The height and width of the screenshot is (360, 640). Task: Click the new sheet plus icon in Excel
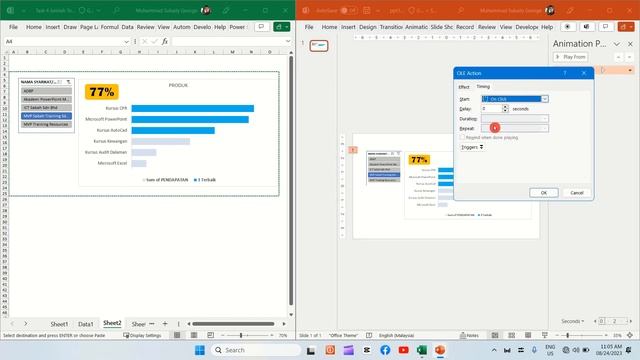[165, 324]
